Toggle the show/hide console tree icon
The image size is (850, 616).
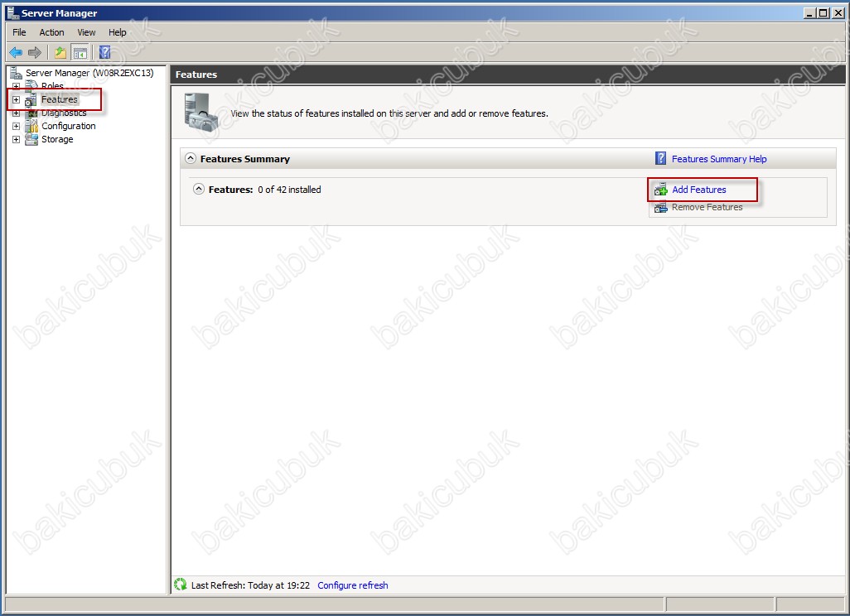80,52
